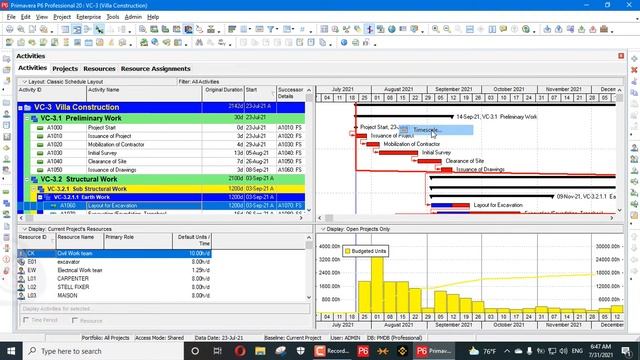Open the Tools menu
640x360 pixels.
pos(113,17)
